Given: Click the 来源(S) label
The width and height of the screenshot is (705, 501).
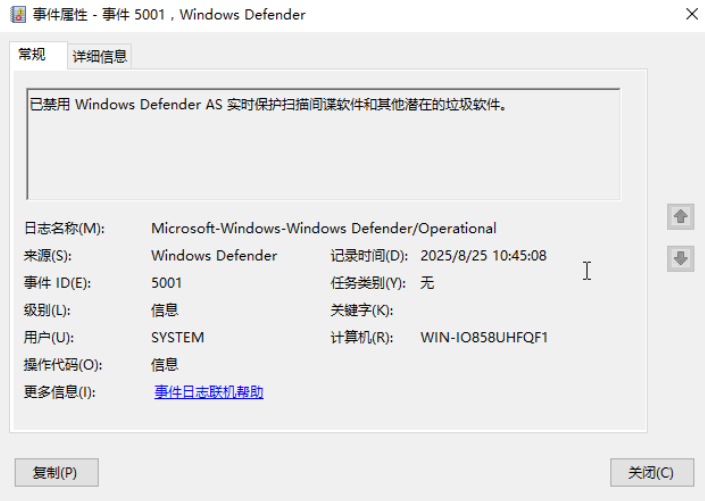Looking at the screenshot, I should [x=47, y=256].
